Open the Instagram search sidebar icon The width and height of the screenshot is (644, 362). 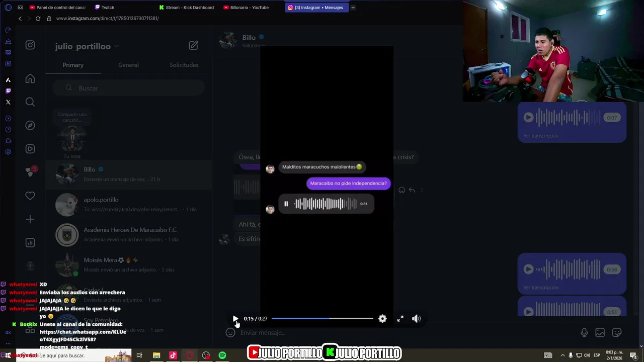click(30, 102)
